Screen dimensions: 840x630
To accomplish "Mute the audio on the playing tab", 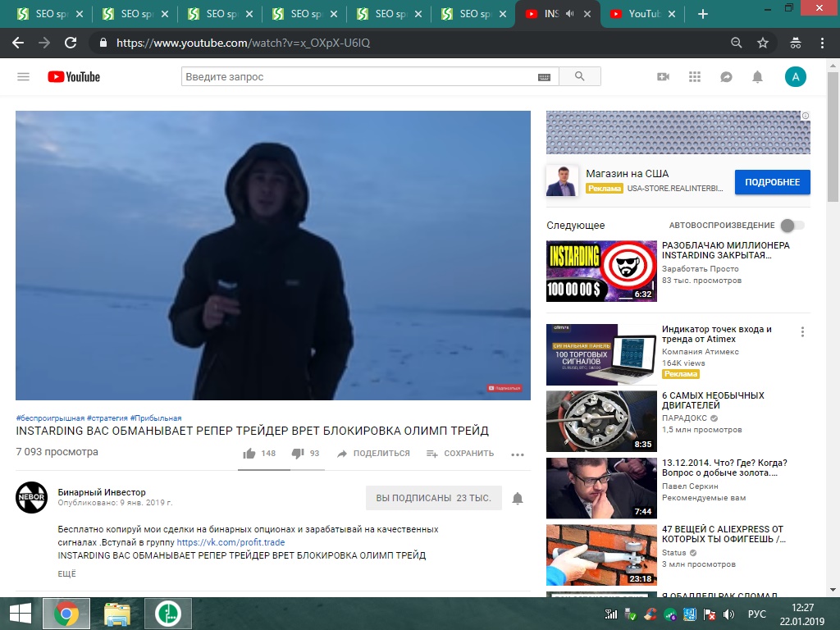I will (569, 14).
